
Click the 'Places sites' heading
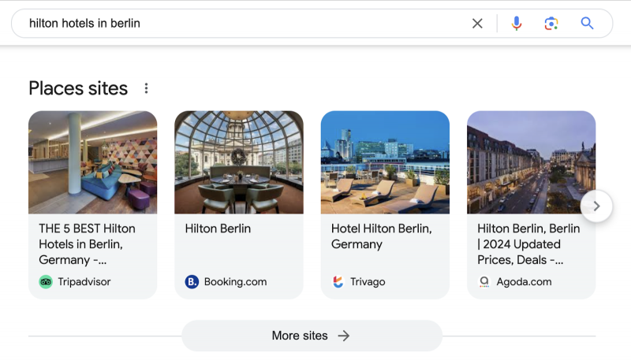click(x=78, y=88)
